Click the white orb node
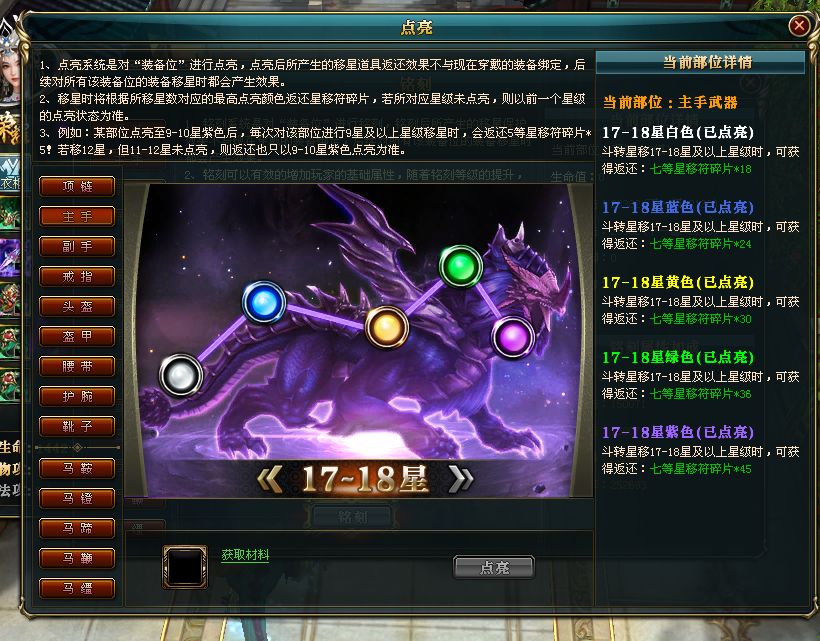Image resolution: width=820 pixels, height=641 pixels. coord(181,375)
